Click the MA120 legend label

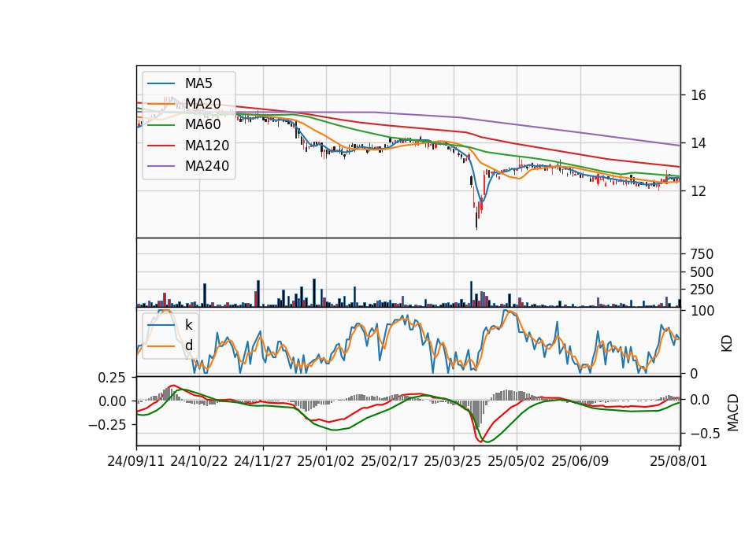[207, 146]
